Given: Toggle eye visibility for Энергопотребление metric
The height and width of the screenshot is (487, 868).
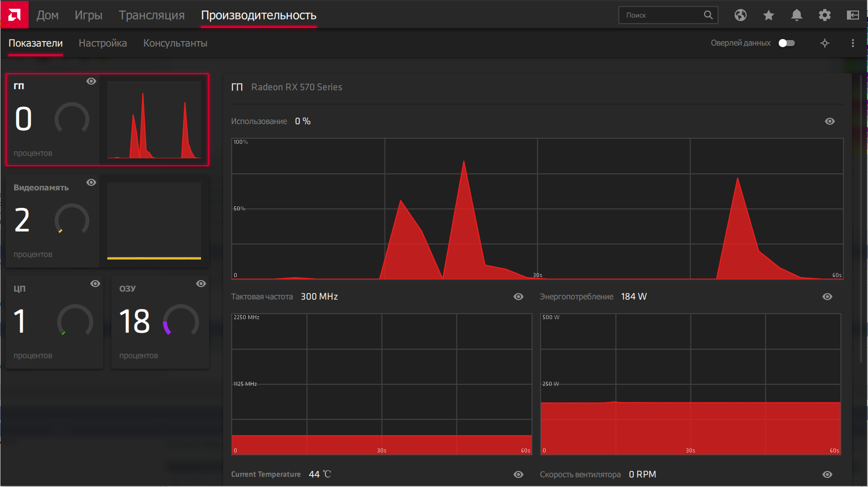Looking at the screenshot, I should coord(827,297).
